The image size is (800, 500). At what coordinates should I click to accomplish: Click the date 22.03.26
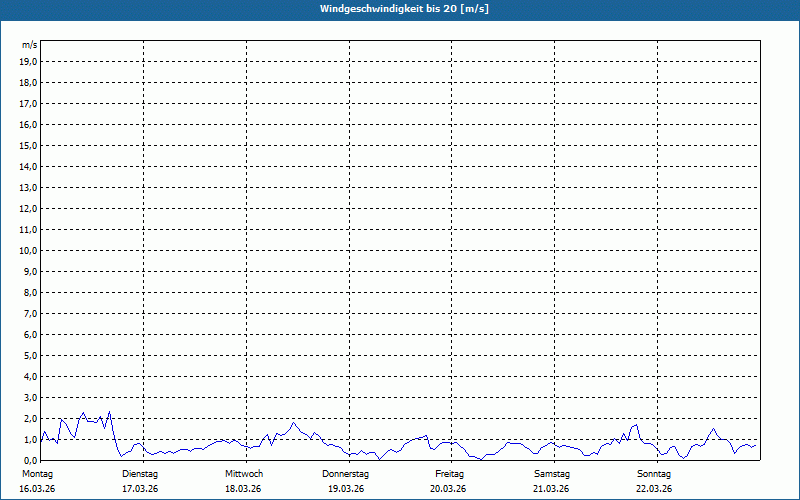[x=654, y=489]
